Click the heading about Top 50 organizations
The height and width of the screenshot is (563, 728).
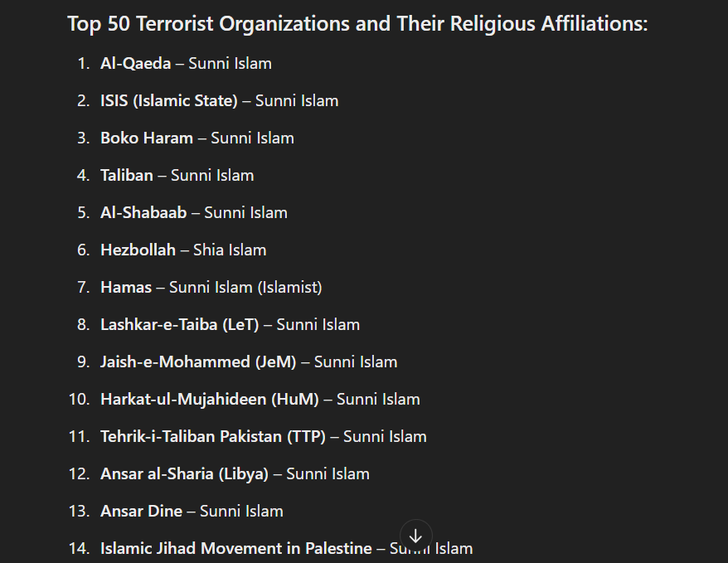pos(357,23)
